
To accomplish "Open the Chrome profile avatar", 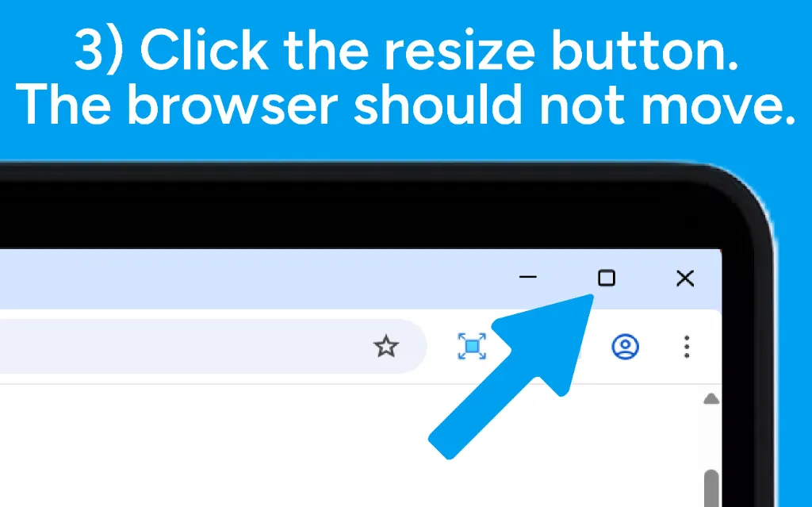I will [x=625, y=346].
